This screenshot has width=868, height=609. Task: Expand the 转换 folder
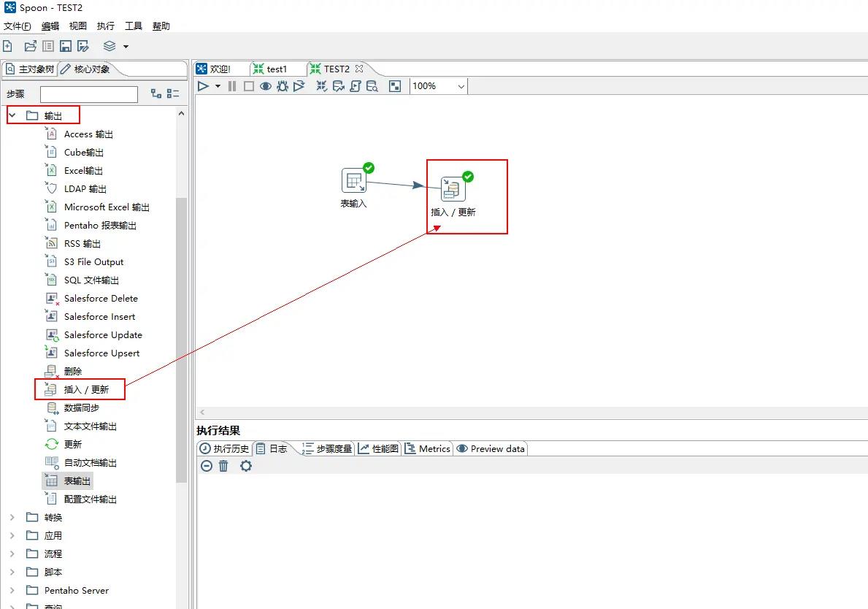pos(12,517)
